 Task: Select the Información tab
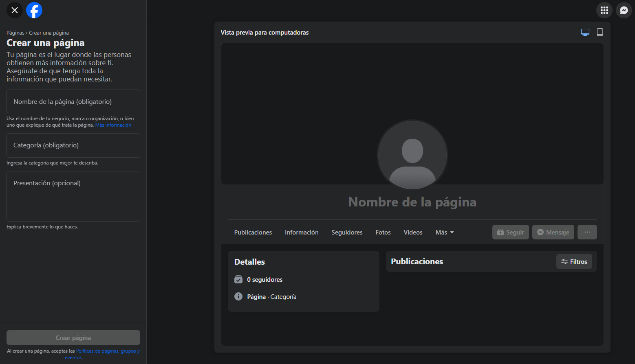click(x=302, y=232)
